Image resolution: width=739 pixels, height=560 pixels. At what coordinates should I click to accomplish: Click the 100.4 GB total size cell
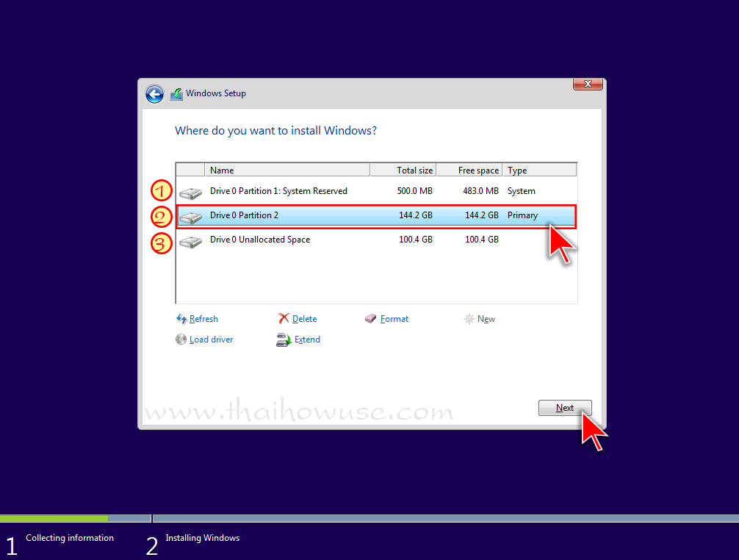click(415, 240)
